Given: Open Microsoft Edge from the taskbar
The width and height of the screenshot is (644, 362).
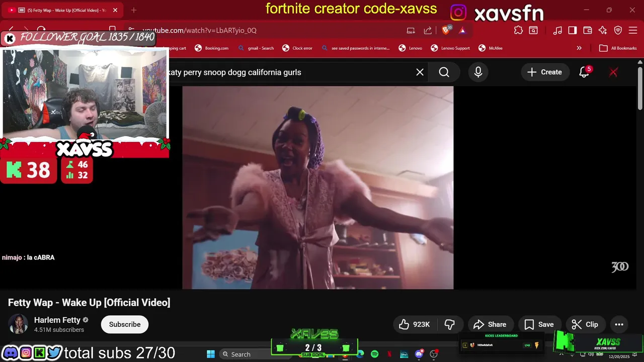Looking at the screenshot, I should pyautogui.click(x=360, y=354).
